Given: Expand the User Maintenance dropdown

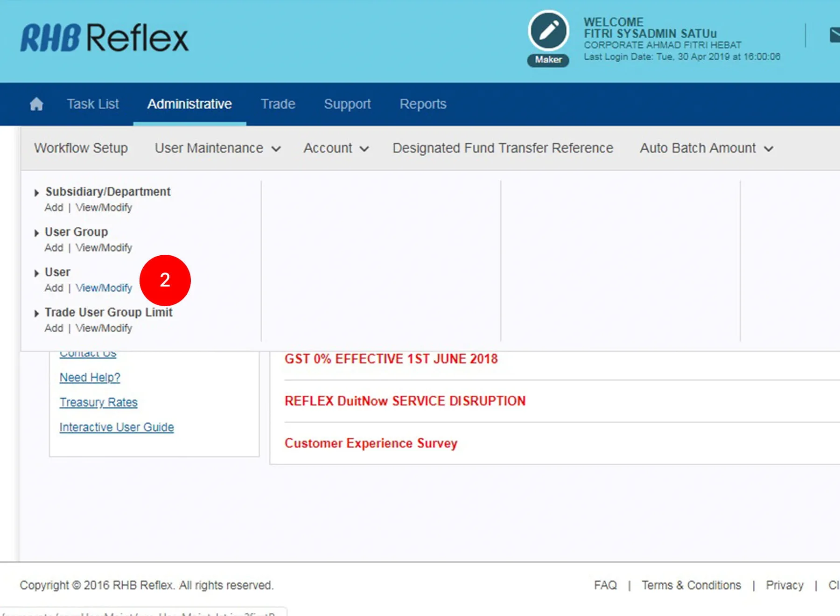Looking at the screenshot, I should click(x=217, y=148).
